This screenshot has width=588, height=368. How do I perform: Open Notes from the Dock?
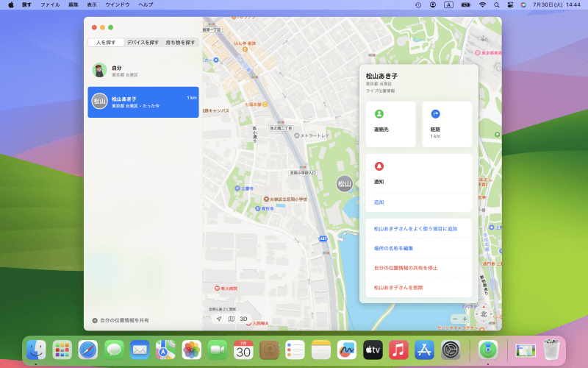point(321,350)
